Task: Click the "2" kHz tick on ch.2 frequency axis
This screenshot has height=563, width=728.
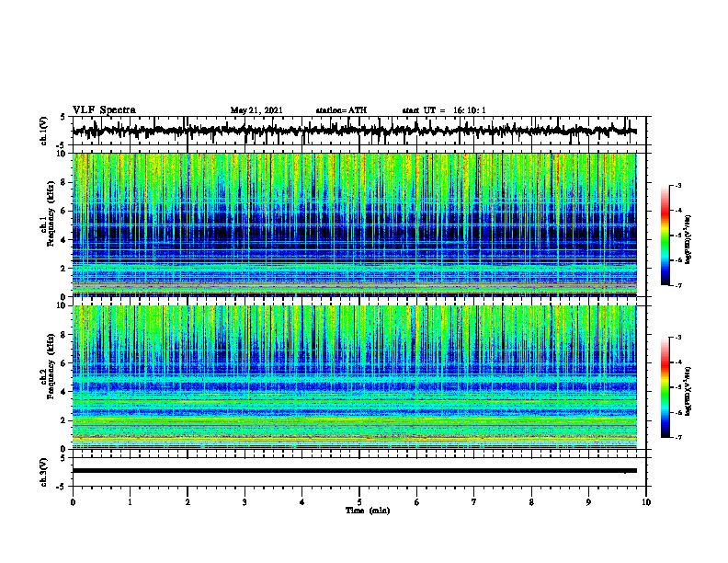Action: click(63, 420)
